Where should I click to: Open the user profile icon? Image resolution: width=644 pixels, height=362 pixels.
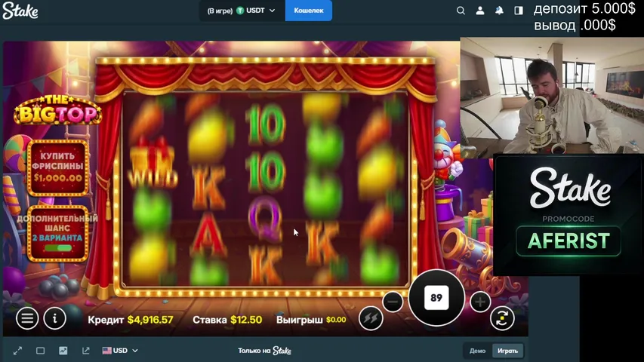[x=480, y=11]
